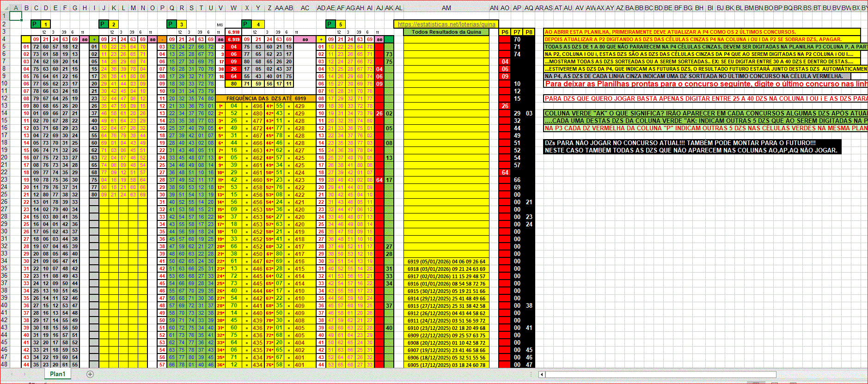Switch to the Plan1 sheet tab
This screenshot has height=384, width=868.
tap(58, 374)
